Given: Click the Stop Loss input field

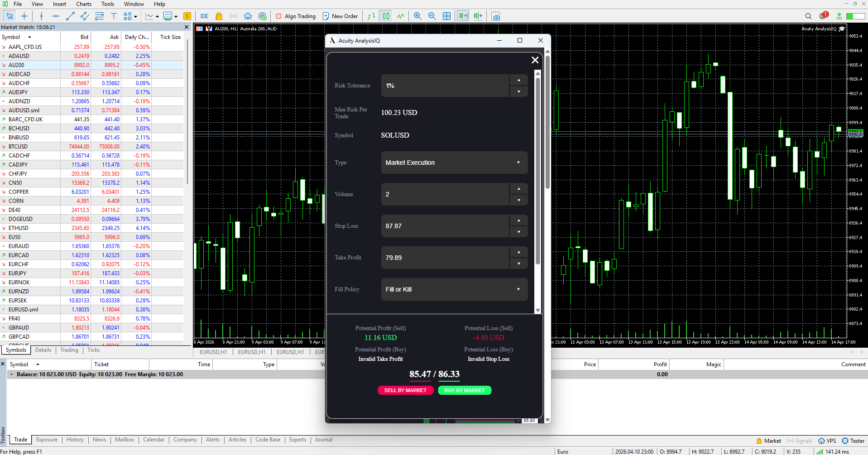Looking at the screenshot, I should [445, 226].
